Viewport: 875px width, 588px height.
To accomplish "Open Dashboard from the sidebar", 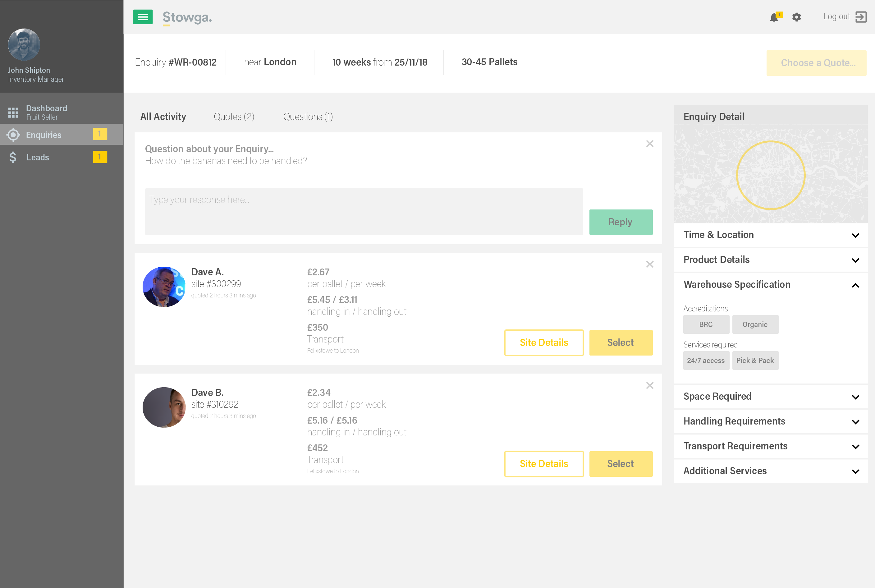I will click(47, 112).
